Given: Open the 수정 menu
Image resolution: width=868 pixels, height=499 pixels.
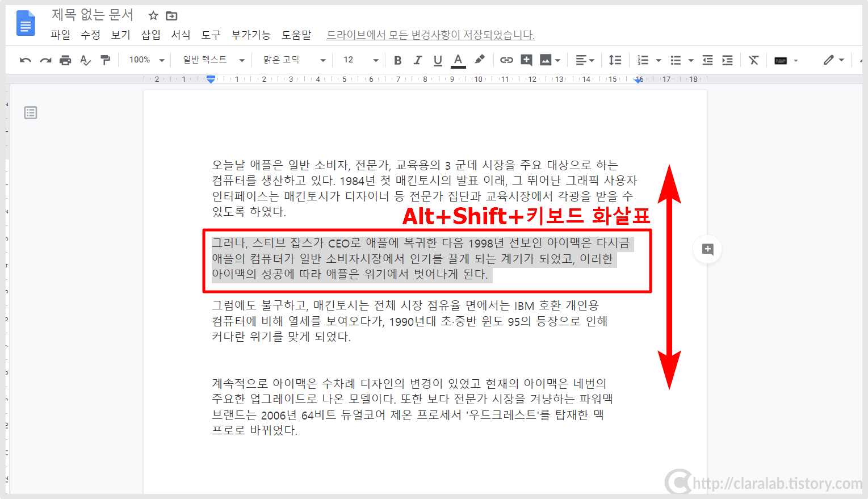Looking at the screenshot, I should click(91, 35).
